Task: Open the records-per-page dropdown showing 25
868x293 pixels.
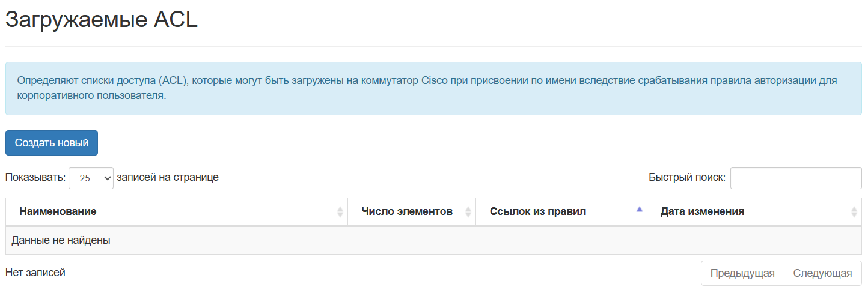Action: point(91,178)
